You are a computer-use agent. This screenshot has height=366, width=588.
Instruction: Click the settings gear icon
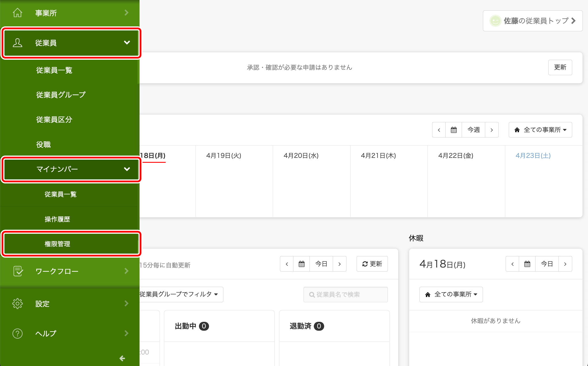[x=18, y=303]
